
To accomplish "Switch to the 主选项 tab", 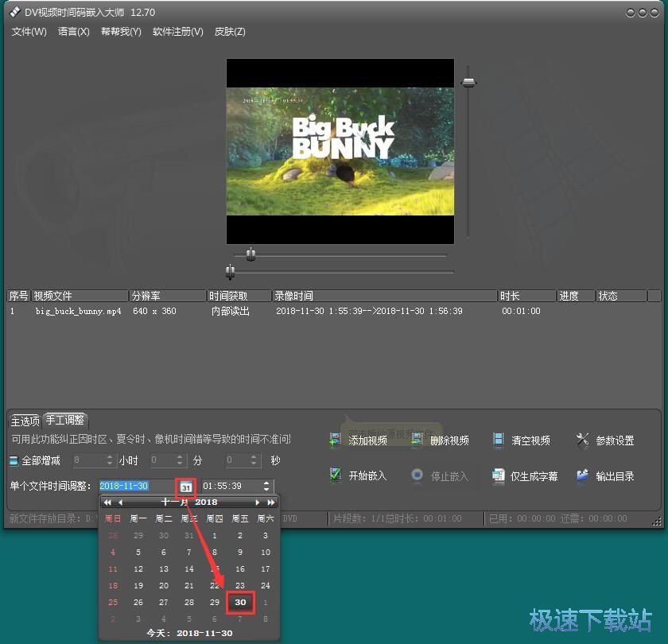I will click(x=25, y=421).
